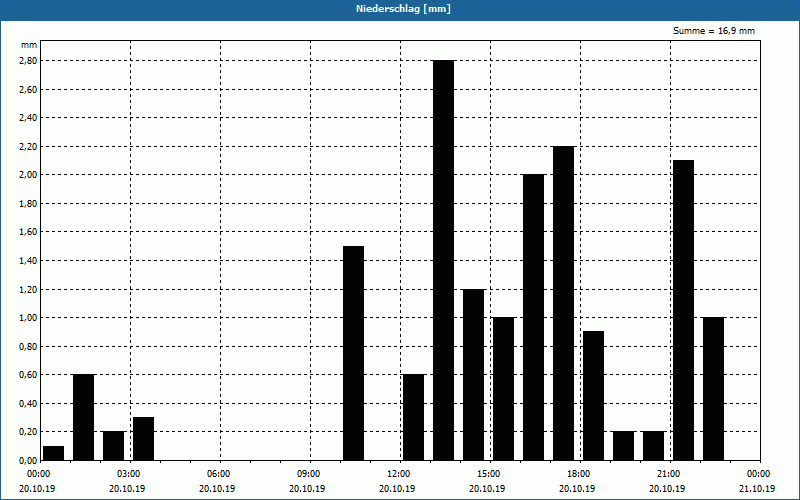Click the 03:00 time label
The width and height of the screenshot is (800, 500).
click(131, 474)
